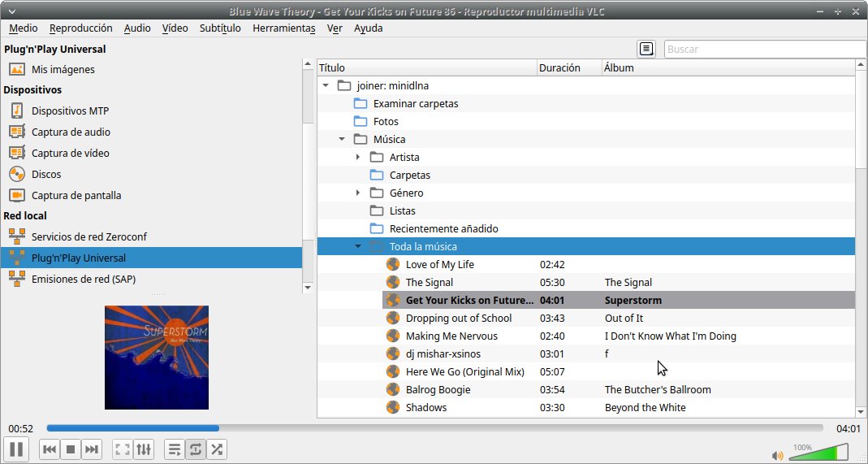Seek within the playback progress bar
This screenshot has height=464, width=868.
tap(434, 428)
